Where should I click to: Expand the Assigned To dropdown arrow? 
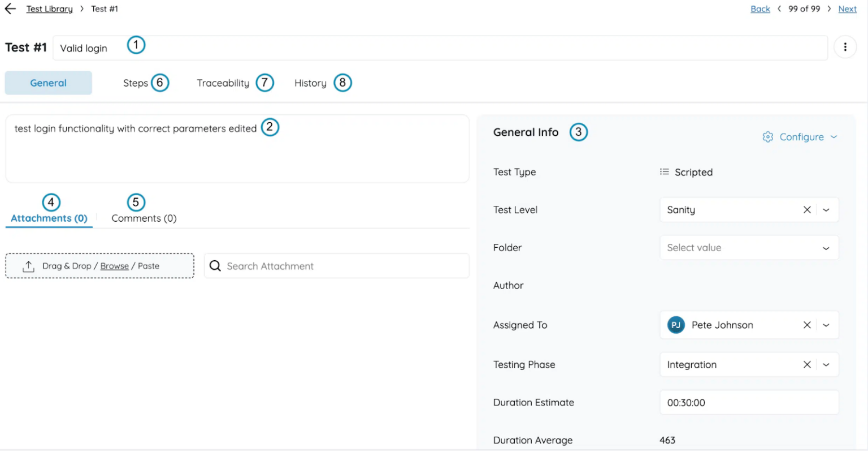coord(826,325)
